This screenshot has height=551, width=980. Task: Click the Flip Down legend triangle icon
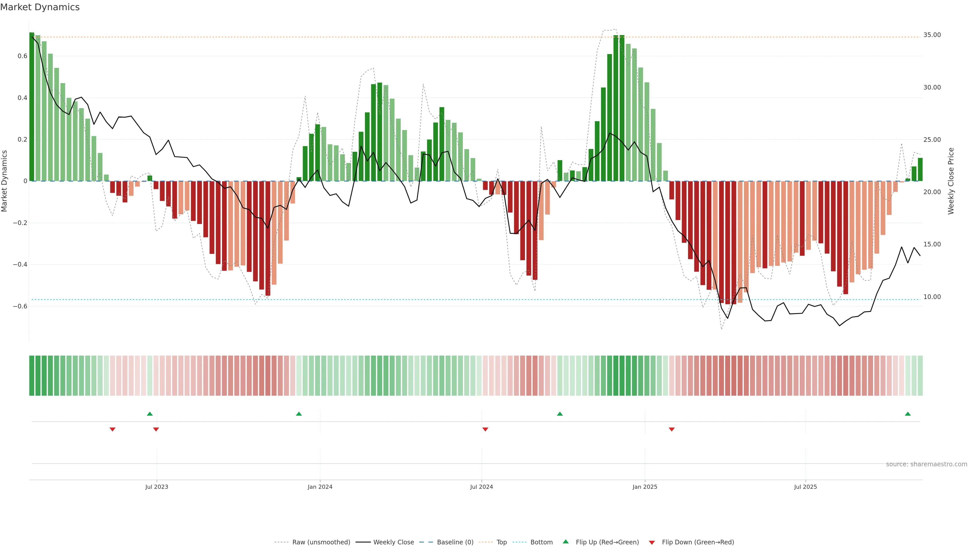(x=652, y=542)
